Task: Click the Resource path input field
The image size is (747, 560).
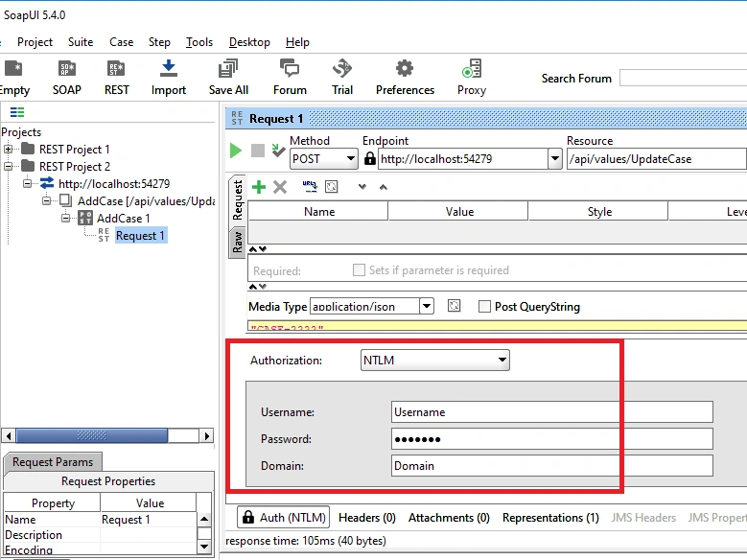Action: pos(657,159)
